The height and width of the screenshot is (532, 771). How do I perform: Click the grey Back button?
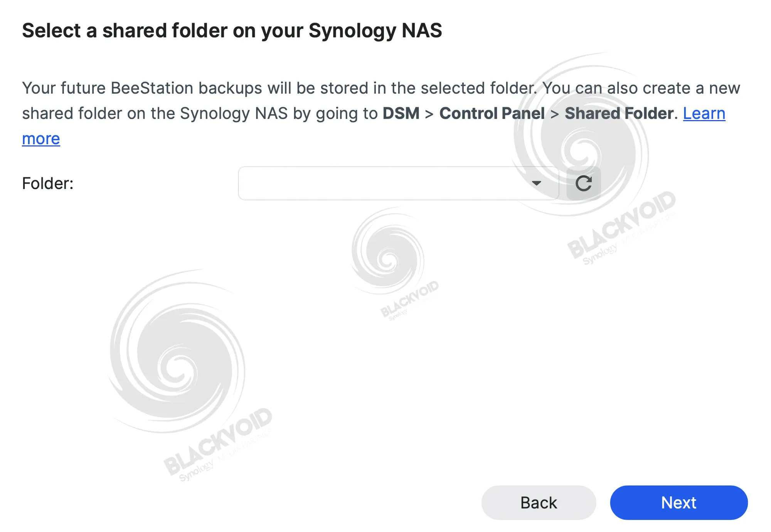pyautogui.click(x=539, y=503)
